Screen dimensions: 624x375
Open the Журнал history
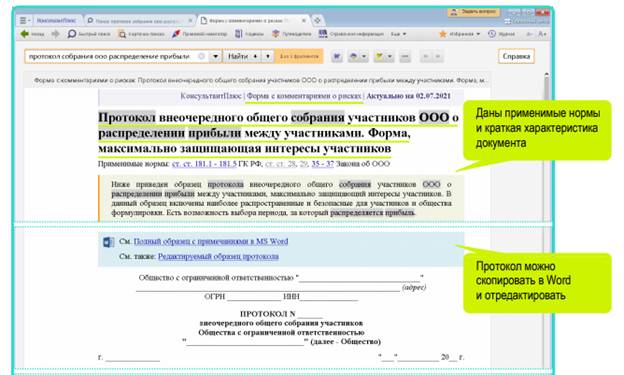(501, 34)
